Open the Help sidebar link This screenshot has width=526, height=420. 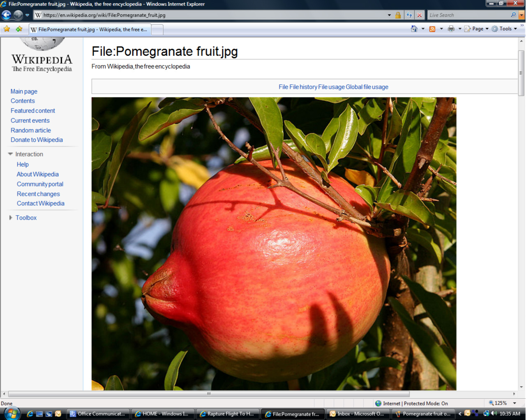(x=23, y=165)
